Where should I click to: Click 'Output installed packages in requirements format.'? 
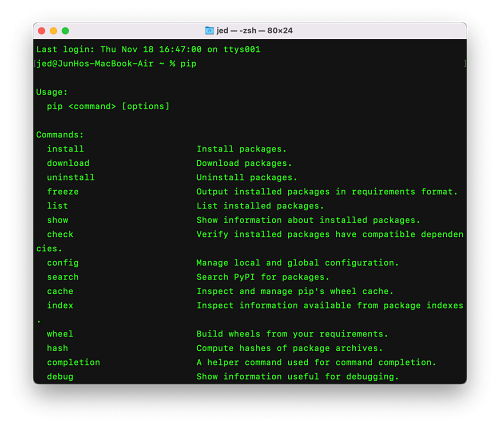[327, 192]
